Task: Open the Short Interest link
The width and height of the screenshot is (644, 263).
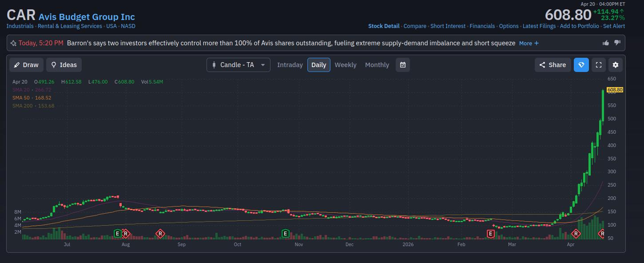Action: point(448,26)
